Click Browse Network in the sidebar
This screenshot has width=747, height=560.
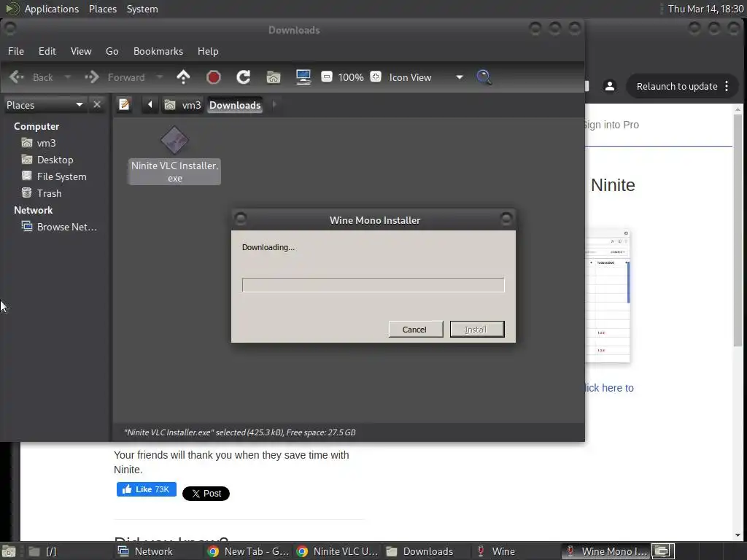(x=66, y=227)
